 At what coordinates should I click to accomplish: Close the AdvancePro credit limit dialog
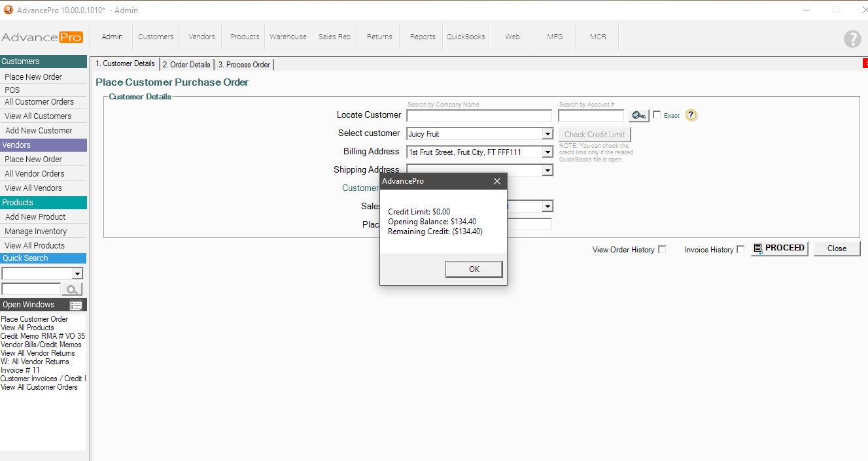pos(496,181)
